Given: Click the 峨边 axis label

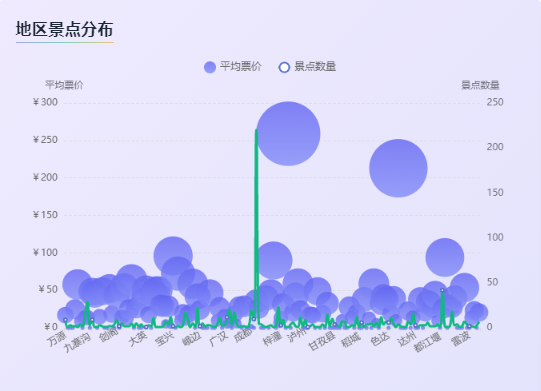Looking at the screenshot, I should point(191,339).
